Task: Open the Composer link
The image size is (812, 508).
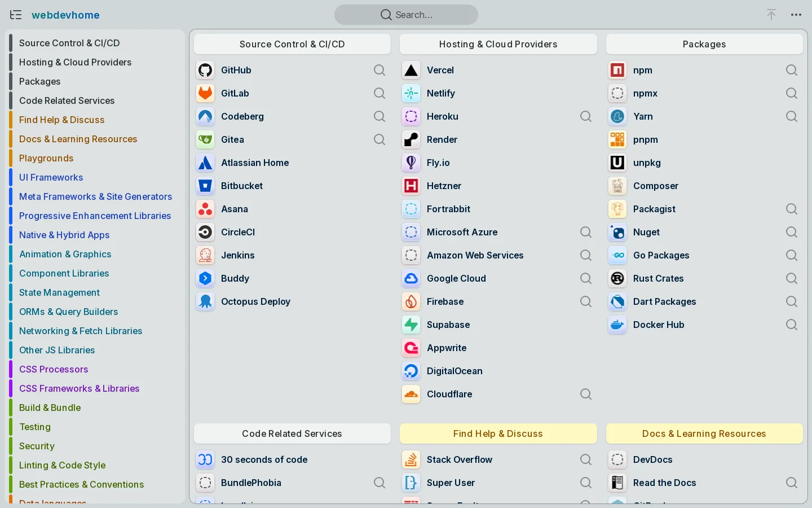Action: tap(656, 186)
